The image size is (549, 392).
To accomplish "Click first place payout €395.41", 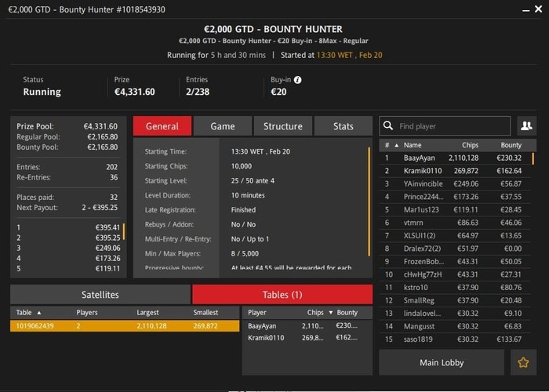I will pos(108,227).
